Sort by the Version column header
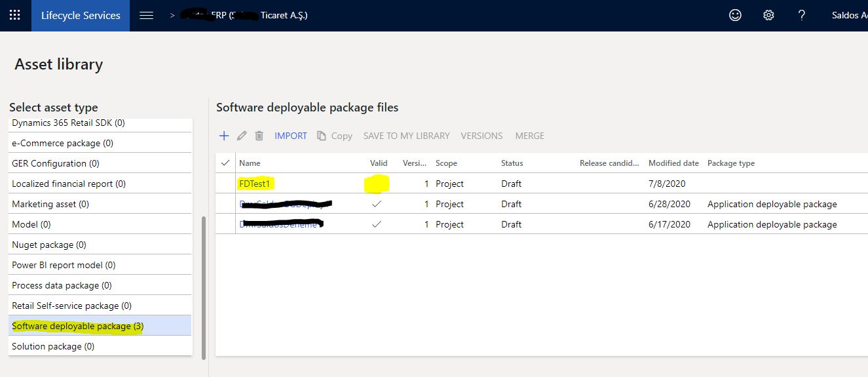 coord(415,163)
